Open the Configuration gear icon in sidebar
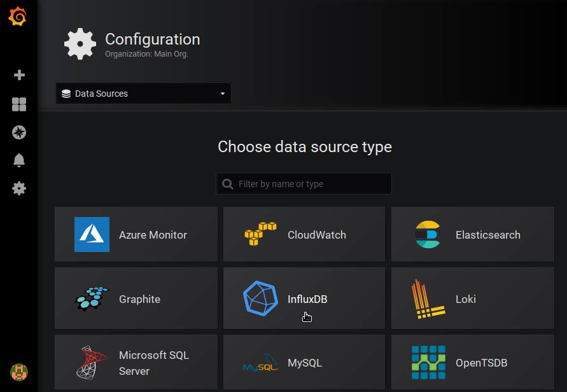 click(19, 188)
